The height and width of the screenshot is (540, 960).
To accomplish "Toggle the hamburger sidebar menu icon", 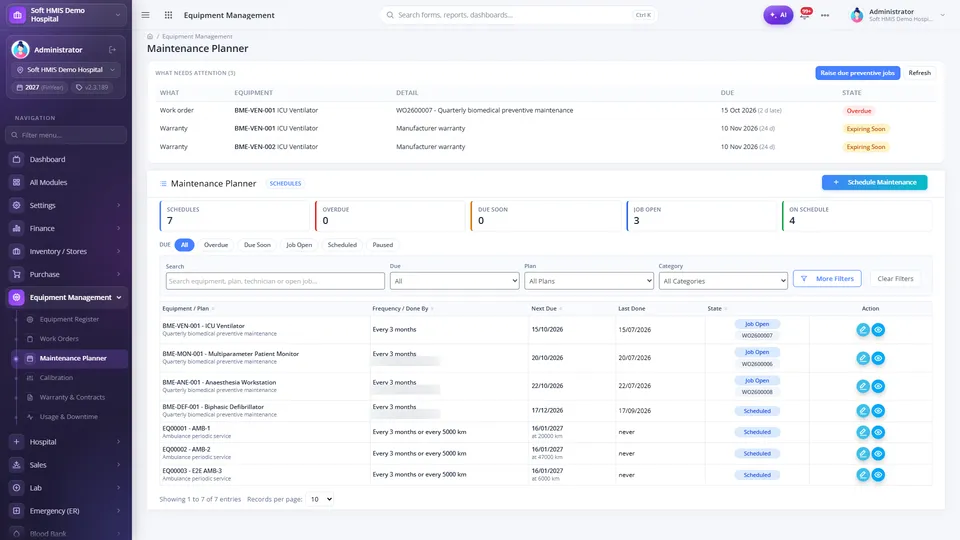I will coord(145,15).
